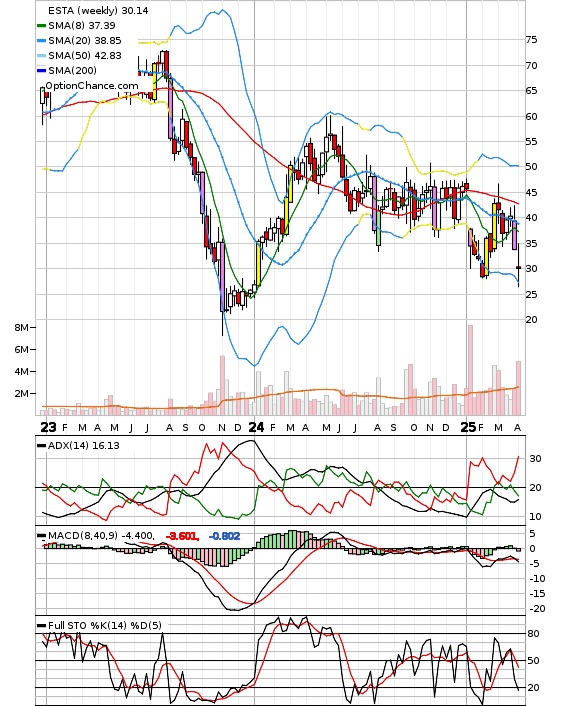Click the 23 year marker on time axis
Viewport: 566px width, 706px height.
[x=48, y=427]
